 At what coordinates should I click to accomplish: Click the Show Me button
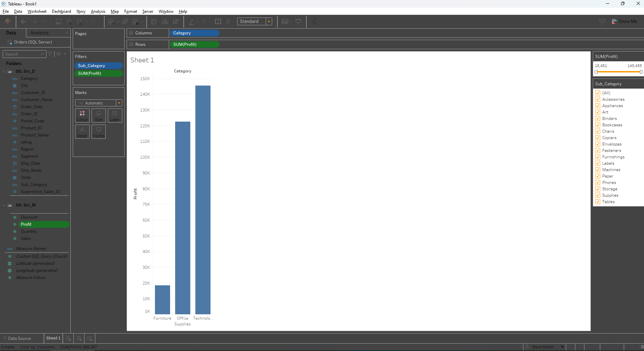pos(627,21)
